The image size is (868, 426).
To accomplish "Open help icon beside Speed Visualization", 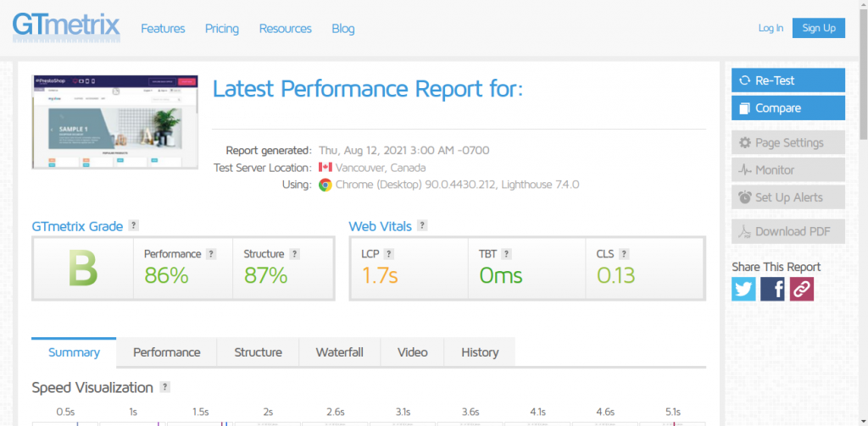I will click(x=165, y=387).
